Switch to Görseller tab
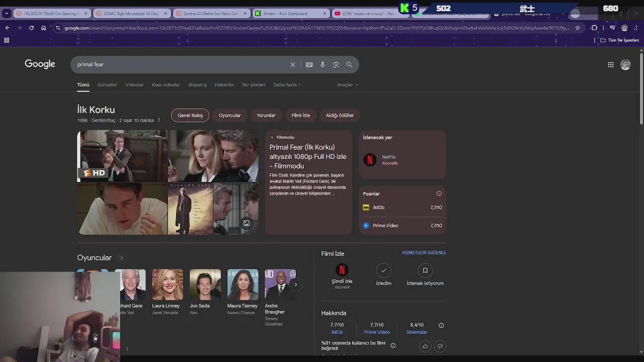The width and height of the screenshot is (644, 362). (107, 84)
